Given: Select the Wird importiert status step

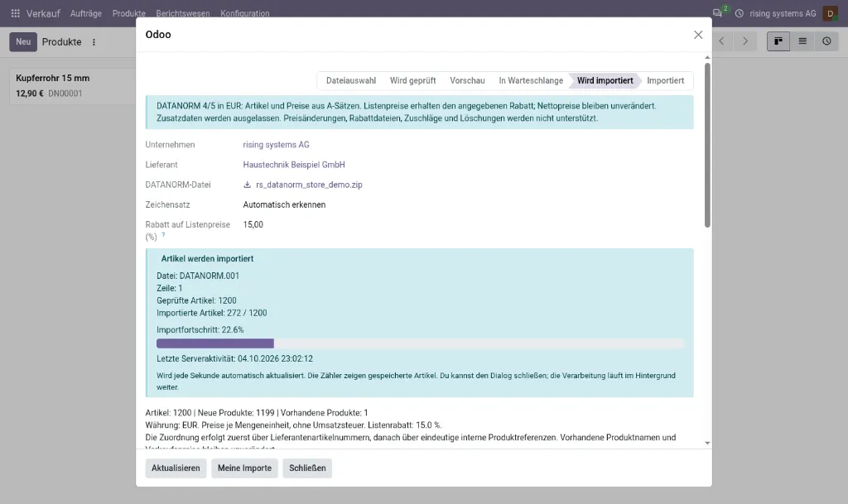Looking at the screenshot, I should (605, 80).
